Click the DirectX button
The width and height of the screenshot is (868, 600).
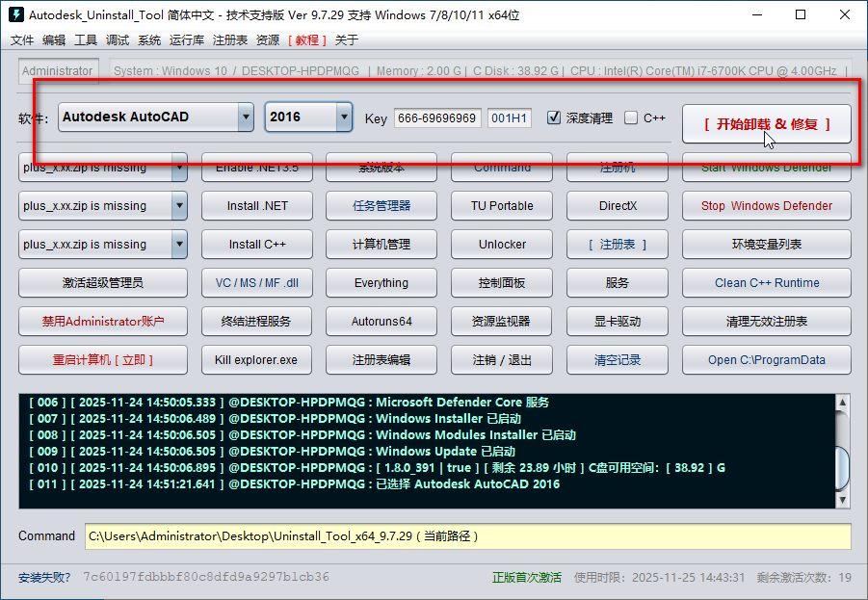pyautogui.click(x=618, y=206)
